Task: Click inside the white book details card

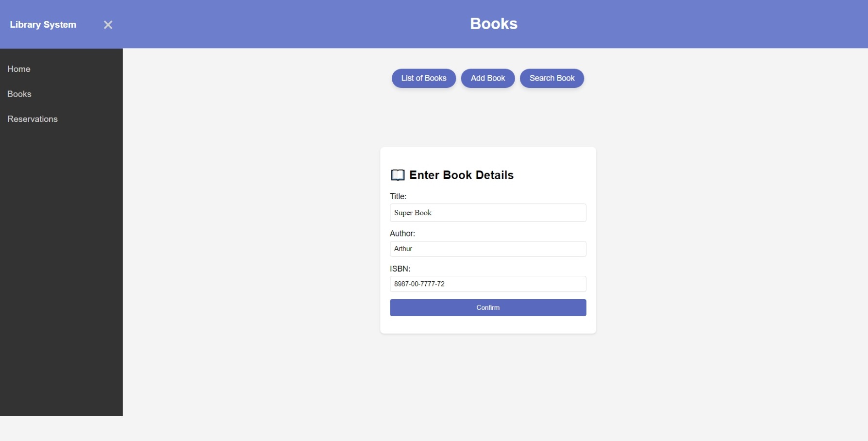Action: pos(487,325)
